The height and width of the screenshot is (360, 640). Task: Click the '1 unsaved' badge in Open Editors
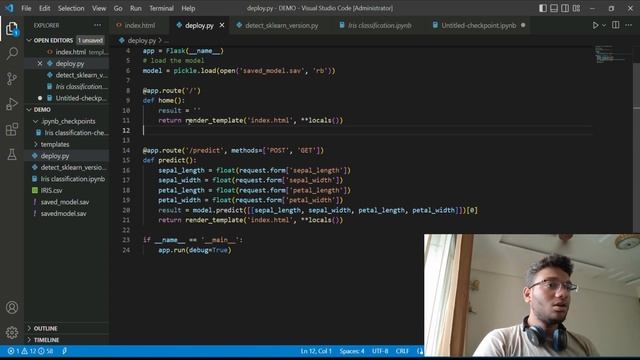(91, 40)
